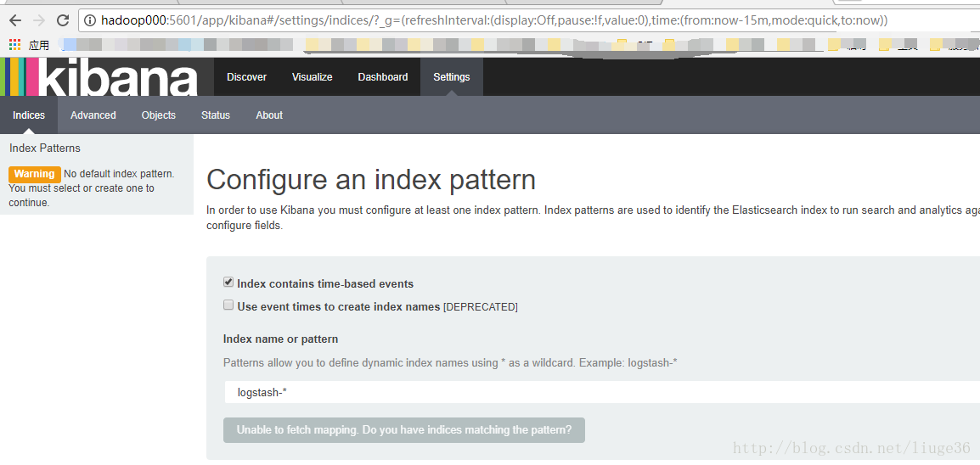The image size is (980, 465).
Task: Select the Settings tab
Action: [451, 76]
